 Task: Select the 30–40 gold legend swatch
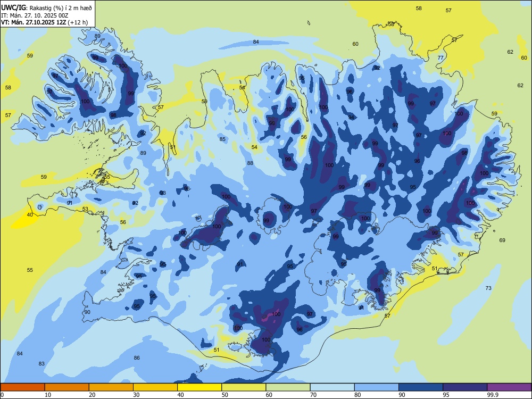pos(155,387)
